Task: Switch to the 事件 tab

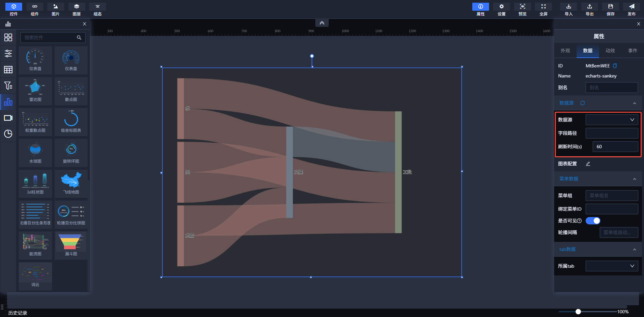Action: click(x=633, y=51)
